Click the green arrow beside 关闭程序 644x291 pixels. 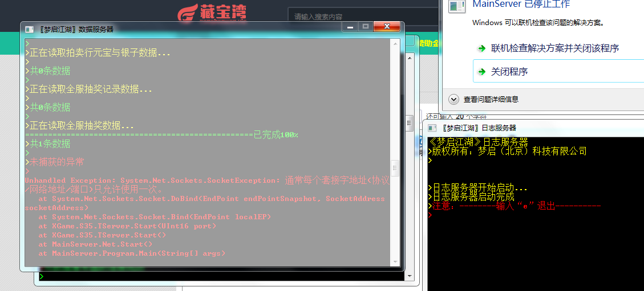point(481,72)
